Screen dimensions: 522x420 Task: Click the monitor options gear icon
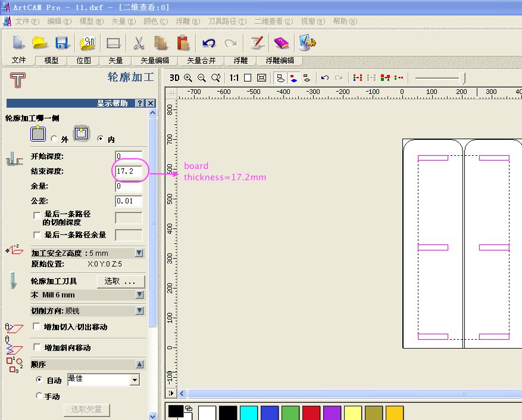[x=307, y=42]
